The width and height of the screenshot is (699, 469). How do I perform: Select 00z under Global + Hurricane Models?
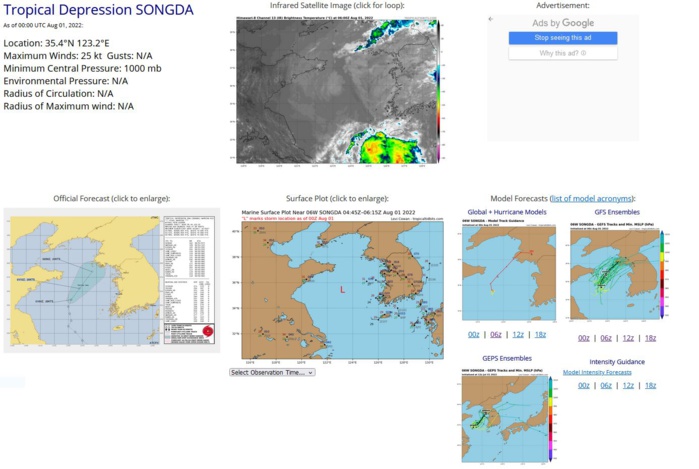point(474,337)
